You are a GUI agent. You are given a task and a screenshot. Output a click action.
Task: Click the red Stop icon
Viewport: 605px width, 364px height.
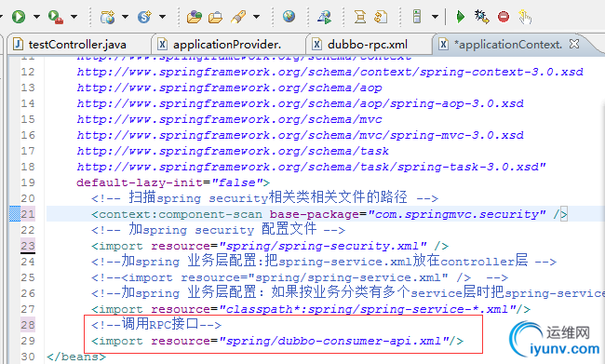pos(504,17)
